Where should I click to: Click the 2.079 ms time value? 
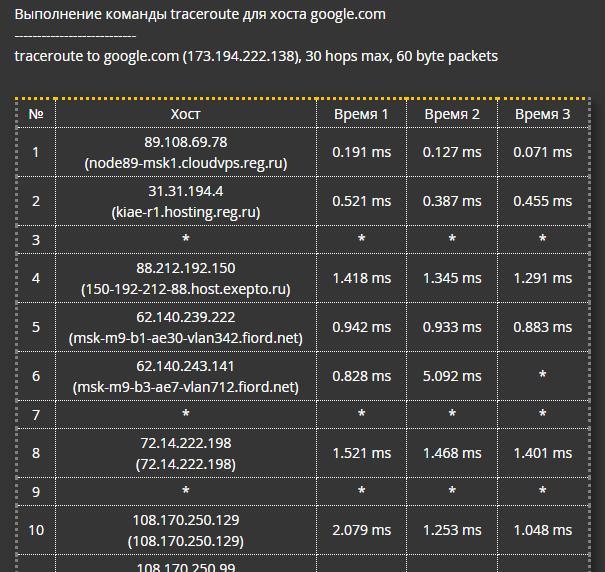pos(361,530)
